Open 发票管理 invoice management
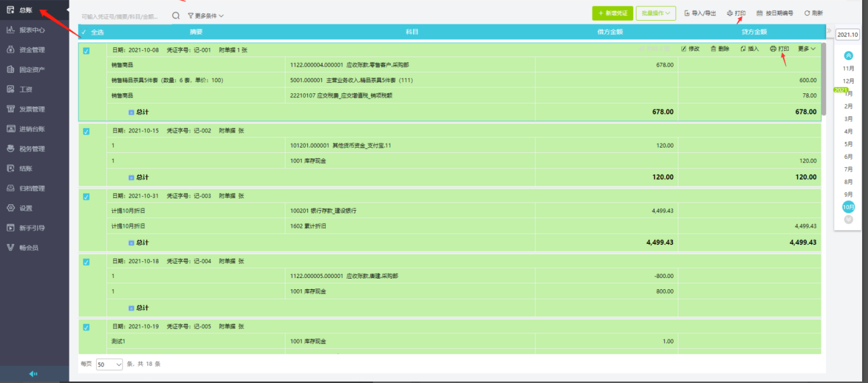Screen dimensions: 868x383 [x=32, y=109]
